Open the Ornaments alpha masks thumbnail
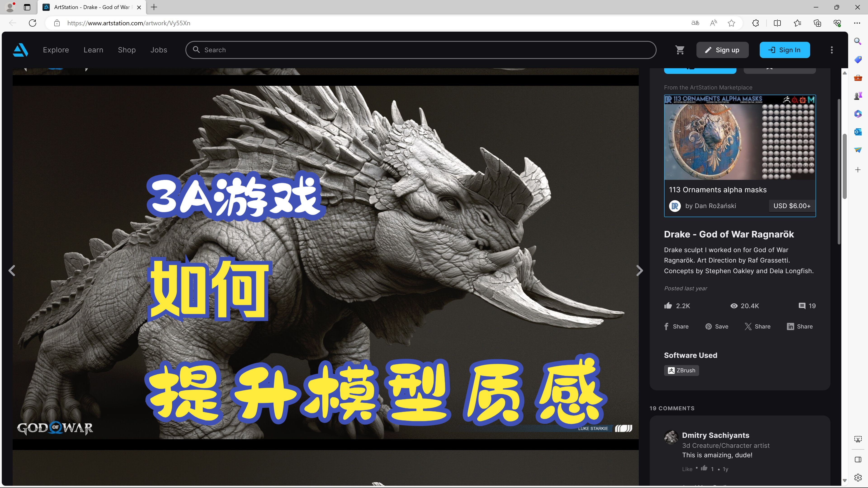The image size is (868, 488). click(740, 137)
